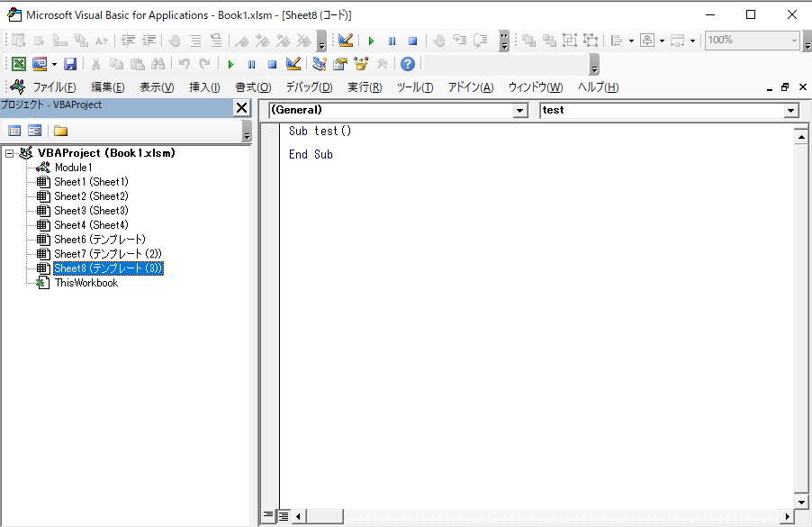Click the Uncomment Block icon

(x=216, y=40)
